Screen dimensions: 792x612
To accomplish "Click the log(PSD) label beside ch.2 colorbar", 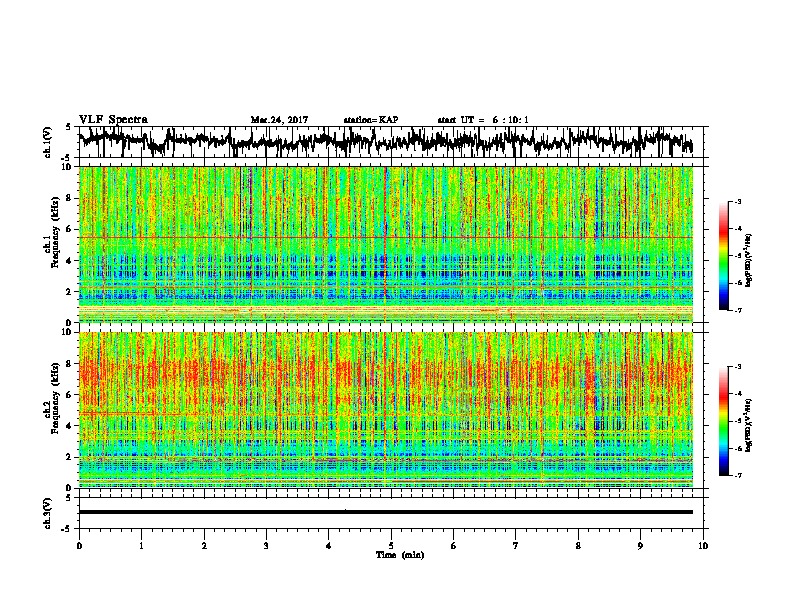I will point(749,425).
